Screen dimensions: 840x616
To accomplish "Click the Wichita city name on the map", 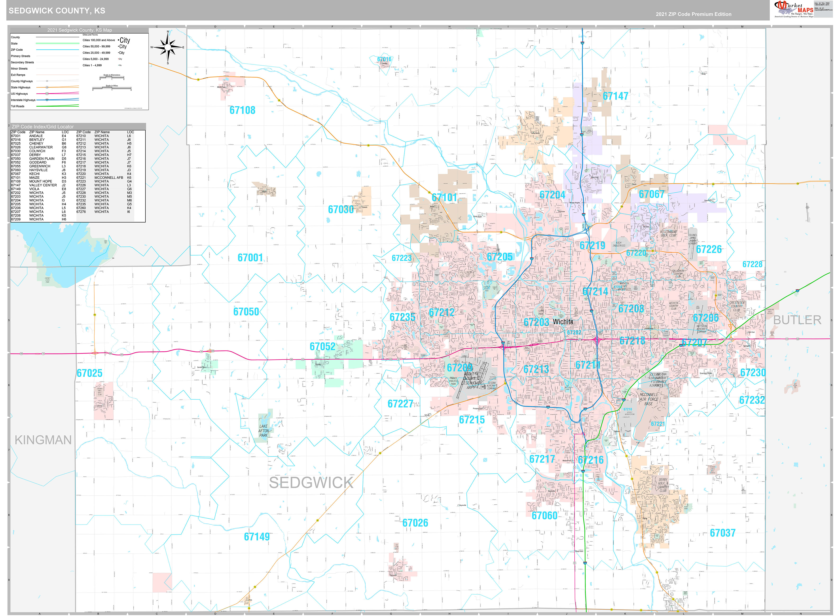I will [x=563, y=322].
